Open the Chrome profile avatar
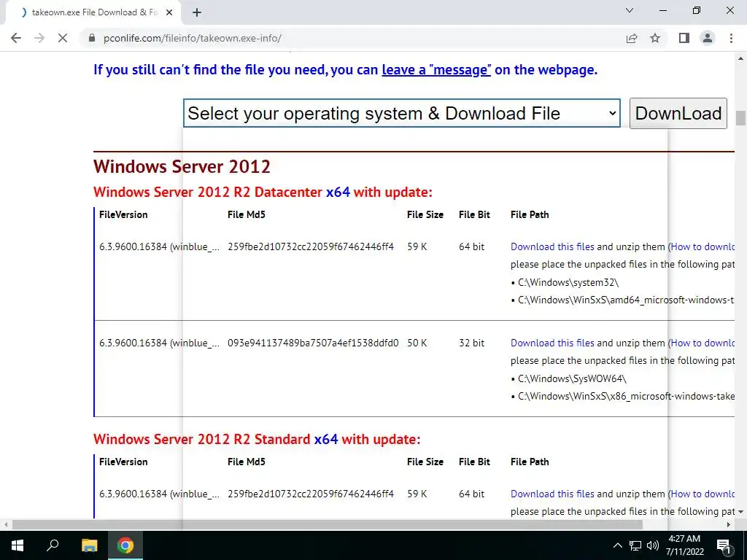Viewport: 747px width, 560px height. [x=708, y=38]
